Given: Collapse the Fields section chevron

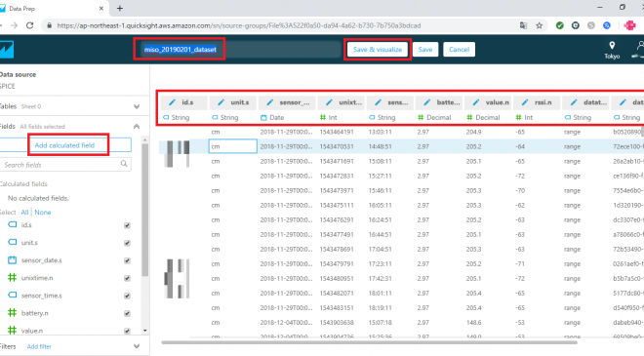Looking at the screenshot, I should (137, 127).
